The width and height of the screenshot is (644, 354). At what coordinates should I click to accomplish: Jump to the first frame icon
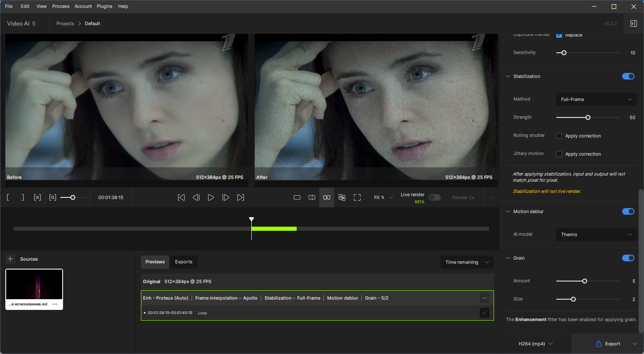[x=181, y=197]
